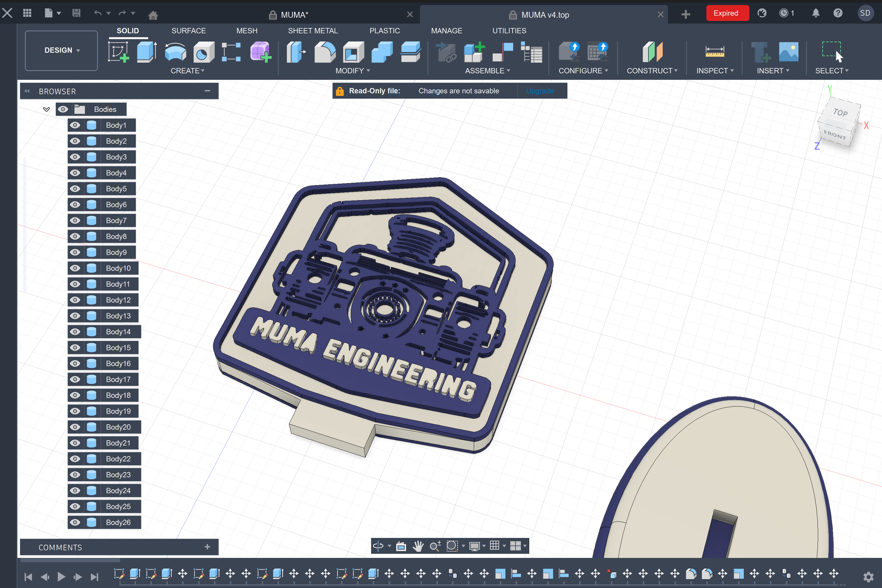Click the Pan hand icon
This screenshot has width=882, height=588.
click(418, 546)
